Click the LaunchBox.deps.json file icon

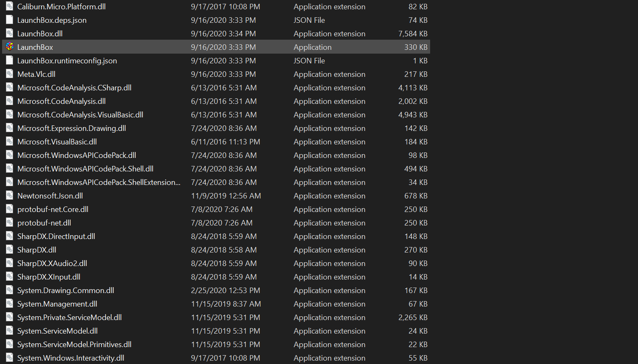point(9,20)
